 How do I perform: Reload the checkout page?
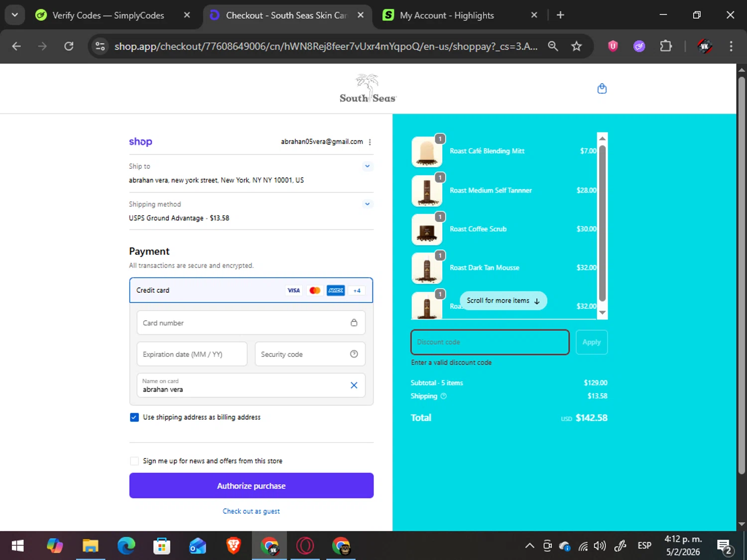[69, 46]
